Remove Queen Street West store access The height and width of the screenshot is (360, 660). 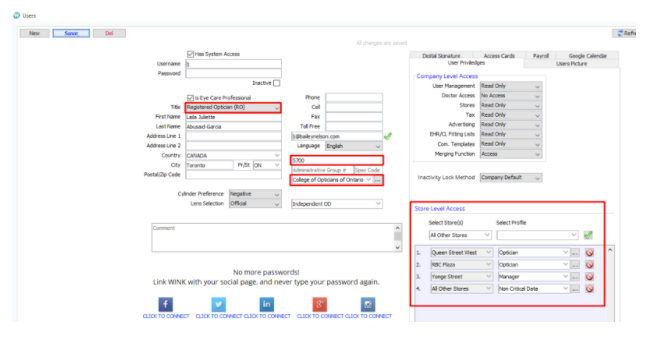click(x=589, y=253)
